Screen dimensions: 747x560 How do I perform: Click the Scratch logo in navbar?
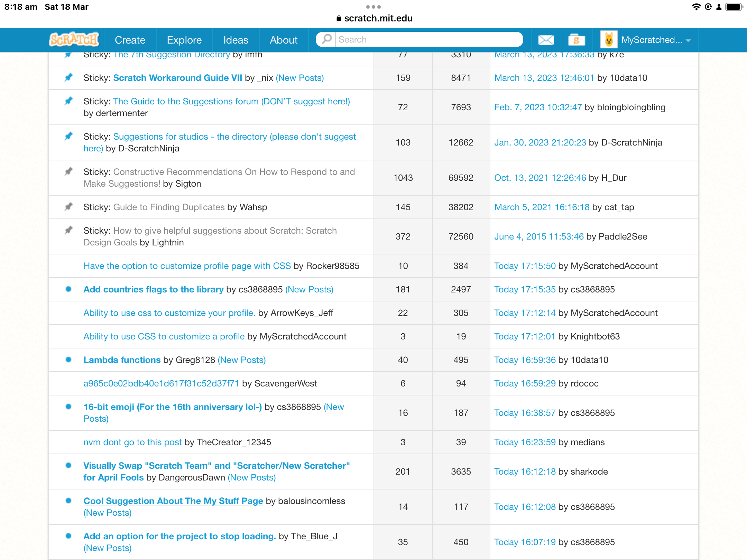point(74,40)
